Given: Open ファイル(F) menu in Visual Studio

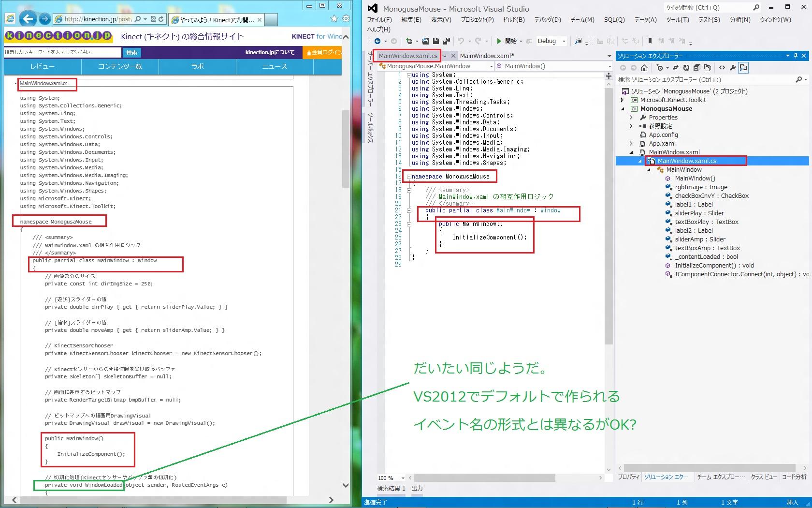Looking at the screenshot, I should point(379,20).
